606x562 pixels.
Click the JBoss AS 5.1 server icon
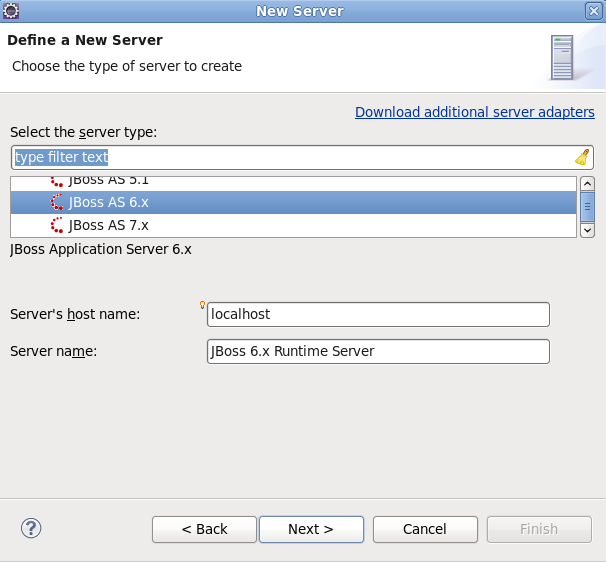[x=57, y=182]
